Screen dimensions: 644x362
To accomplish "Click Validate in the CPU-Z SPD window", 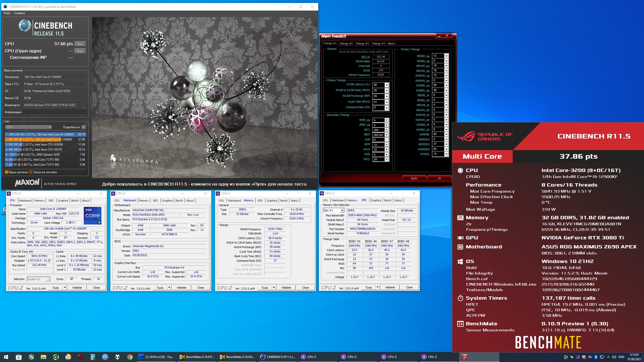I will point(390,287).
